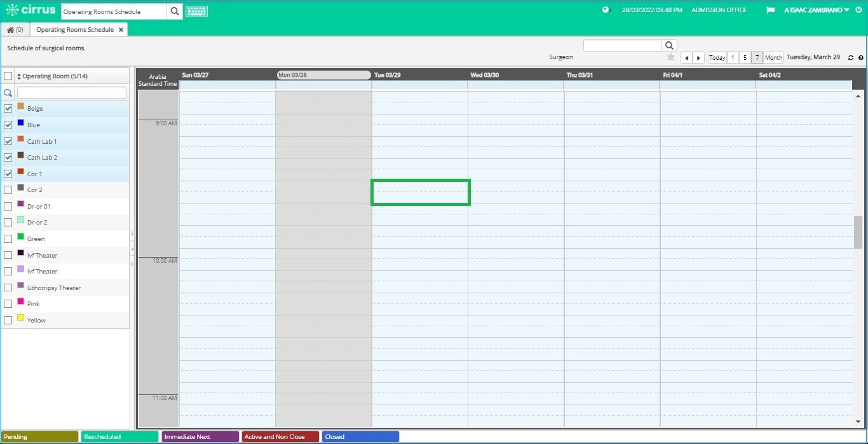Image resolution: width=868 pixels, height=444 pixels.
Task: Select the Thu 03/31 day header
Action: [x=580, y=75]
